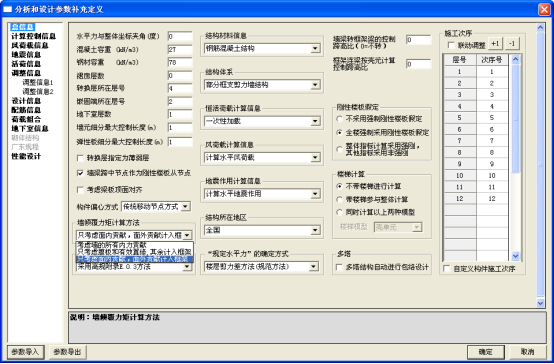Click the +1 construction order button

coord(495,44)
